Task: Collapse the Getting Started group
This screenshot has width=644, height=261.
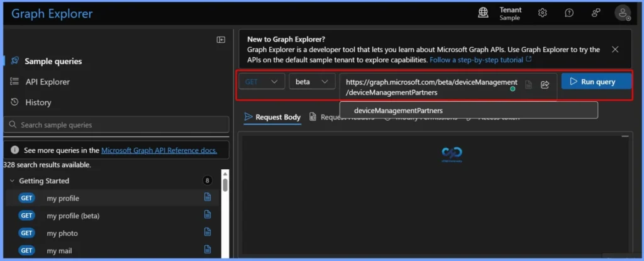Action: pos(12,181)
